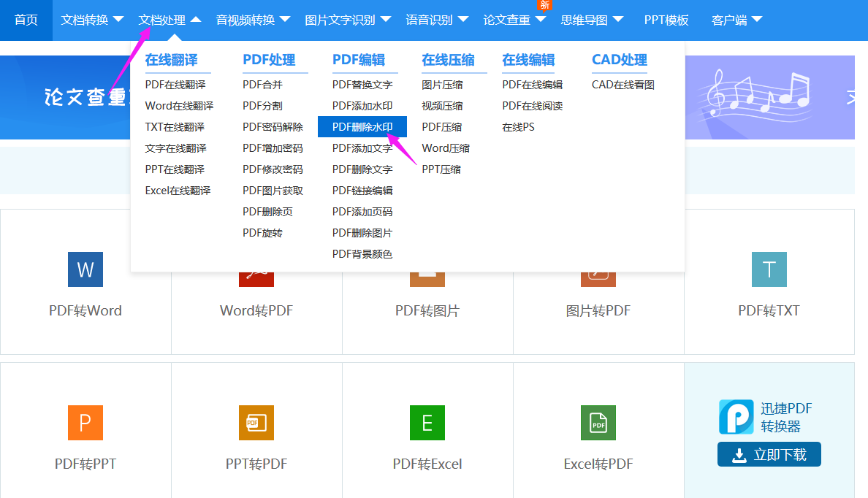This screenshot has width=868, height=498.
Task: Select 文字在线翻译
Action: click(176, 148)
